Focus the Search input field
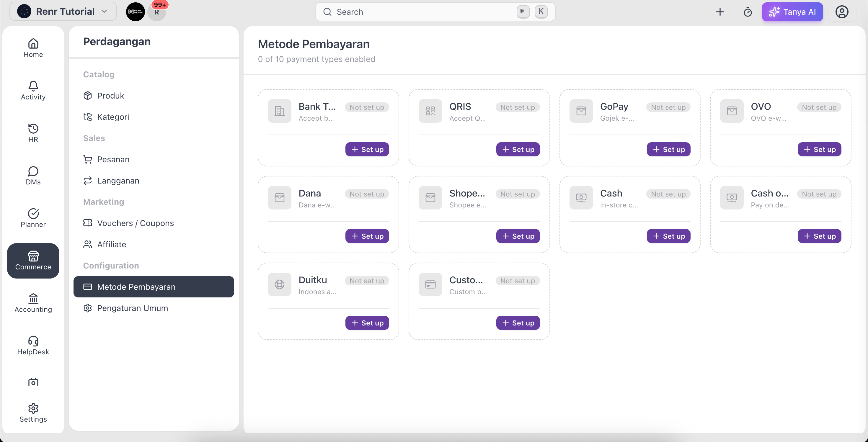Image resolution: width=868 pixels, height=442 pixels. click(435, 12)
